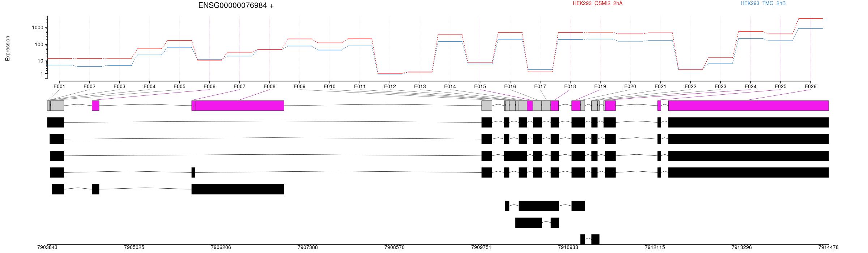Click the 10 expression axis tick
Screen dimensions: 868x253
click(x=41, y=61)
